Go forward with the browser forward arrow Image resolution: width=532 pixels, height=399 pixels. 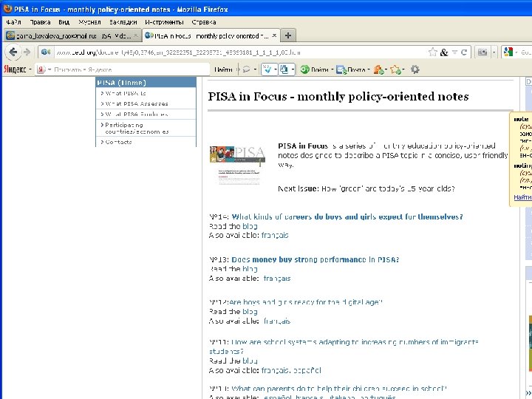click(27, 52)
